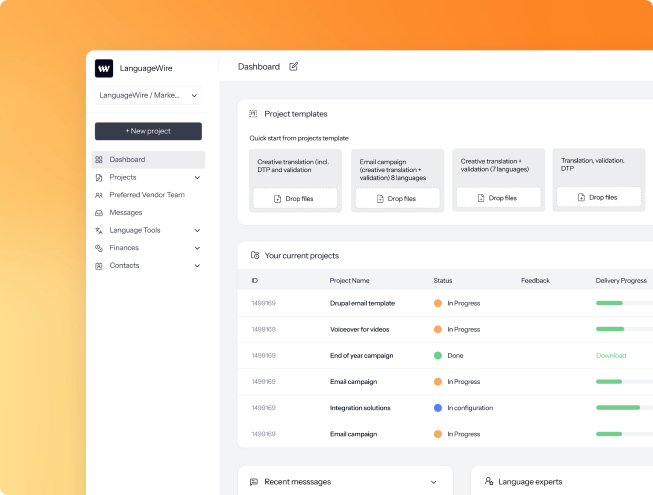The height and width of the screenshot is (495, 653).
Task: Click the Language experts panel heading
Action: tap(530, 482)
